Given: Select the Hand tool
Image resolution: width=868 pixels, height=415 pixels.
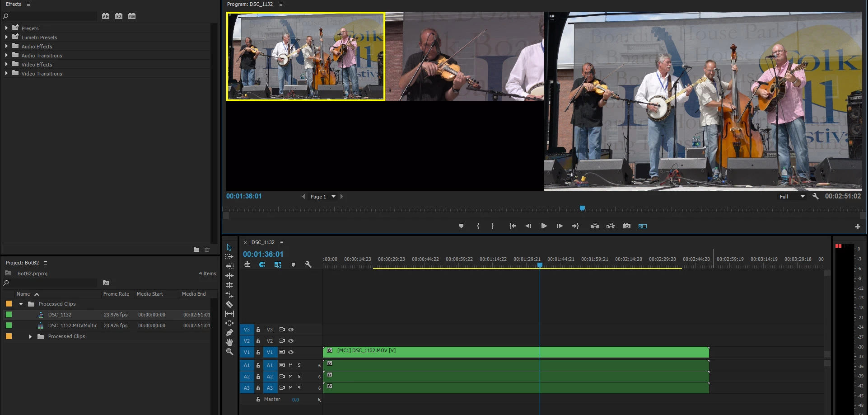Looking at the screenshot, I should 229,342.
